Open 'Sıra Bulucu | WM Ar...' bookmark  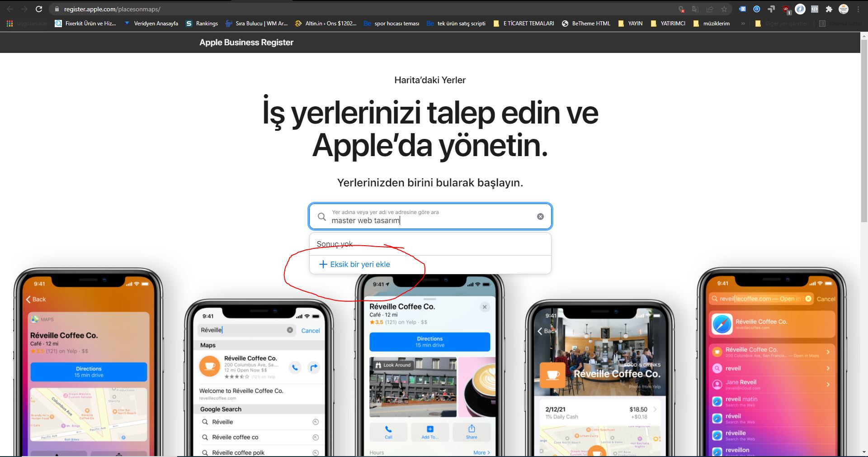pos(256,24)
